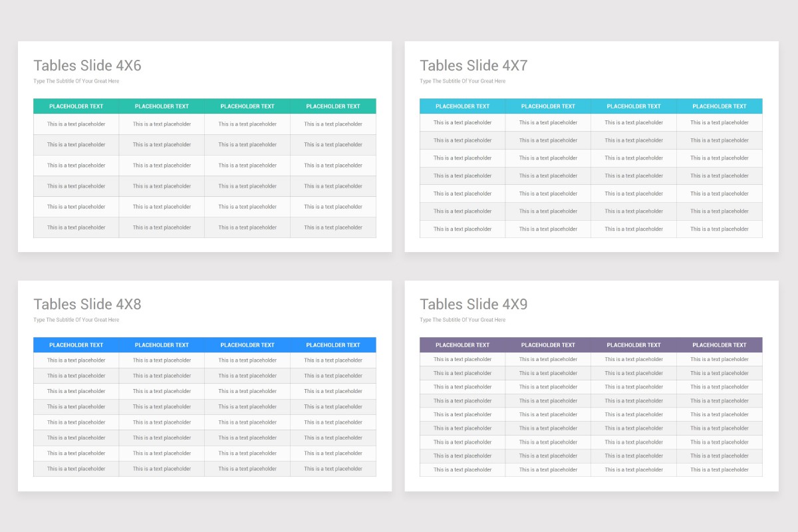This screenshot has width=798, height=532.
Task: Click bottom-left cell of the 4X7 table
Action: 463,229
